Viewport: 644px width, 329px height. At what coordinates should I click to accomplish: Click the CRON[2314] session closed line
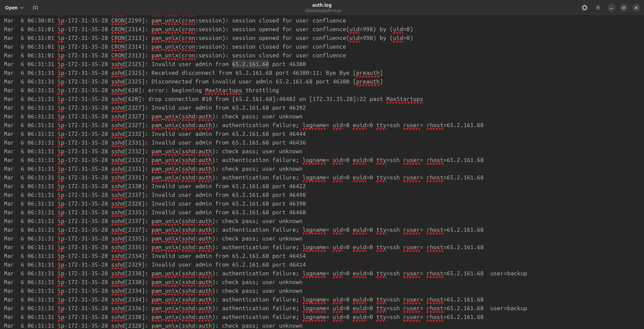click(x=175, y=47)
